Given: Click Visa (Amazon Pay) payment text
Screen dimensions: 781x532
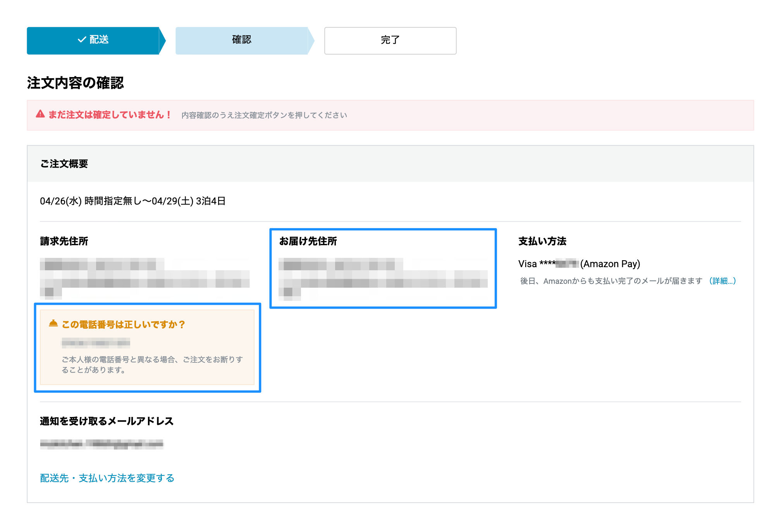Looking at the screenshot, I should (579, 264).
